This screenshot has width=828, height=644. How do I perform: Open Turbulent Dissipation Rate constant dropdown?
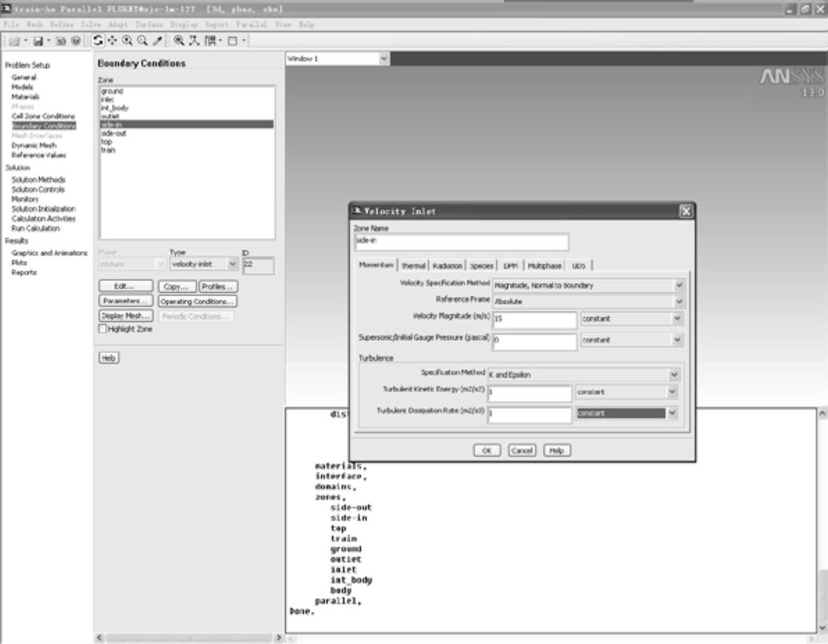(x=672, y=413)
